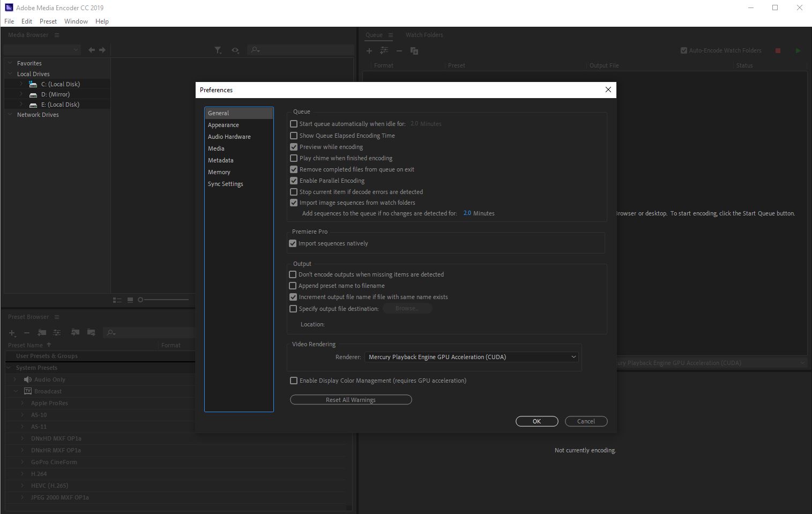
Task: Add a source to the Queue
Action: click(x=369, y=50)
